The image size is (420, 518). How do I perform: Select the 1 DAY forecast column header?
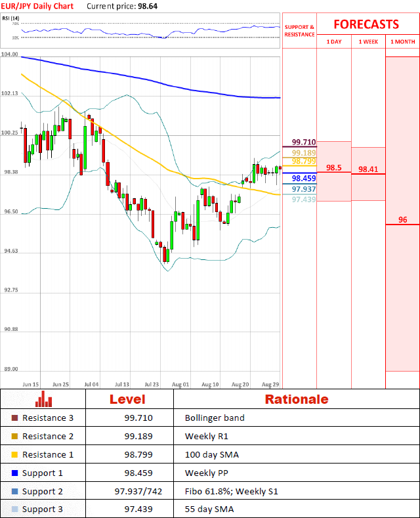click(x=333, y=41)
